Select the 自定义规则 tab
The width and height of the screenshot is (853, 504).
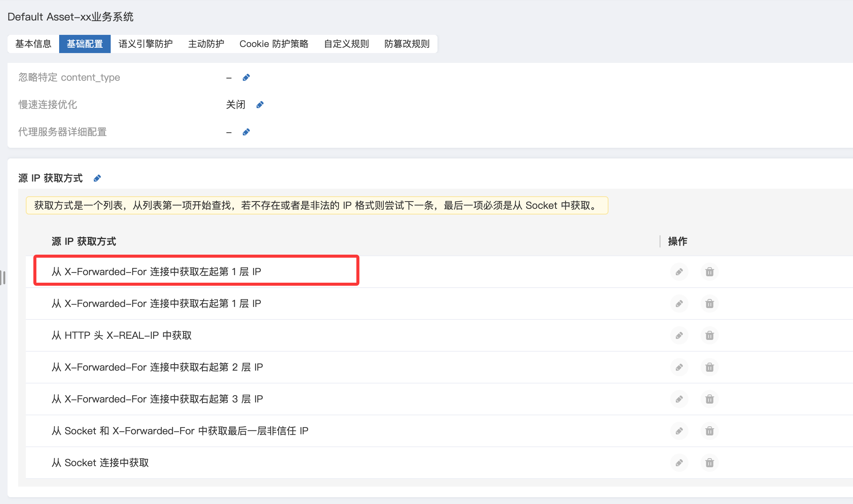coord(347,44)
